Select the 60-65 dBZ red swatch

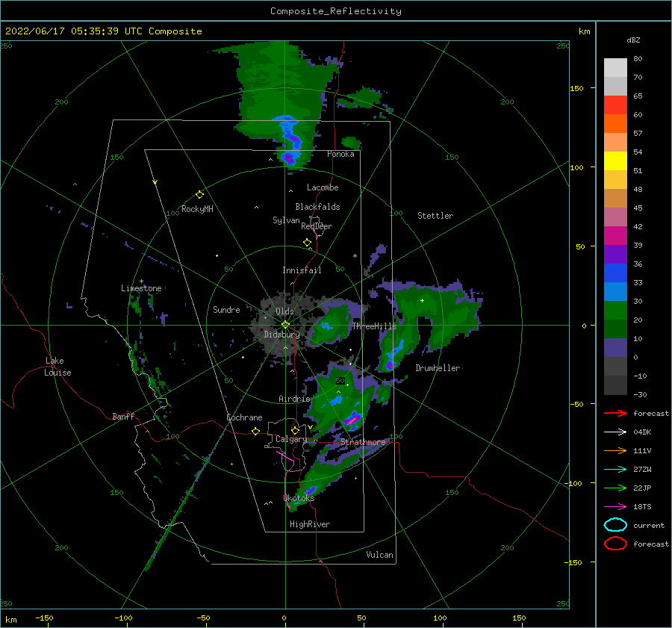point(615,105)
